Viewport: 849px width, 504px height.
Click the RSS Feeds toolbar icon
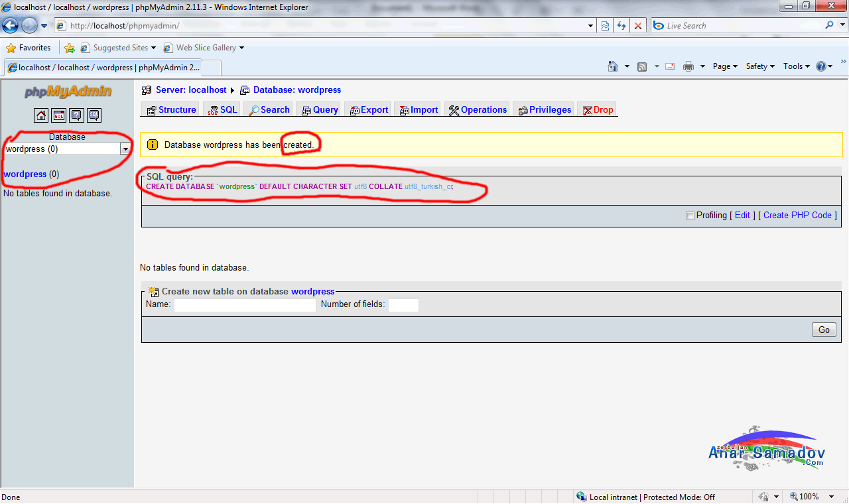(642, 66)
